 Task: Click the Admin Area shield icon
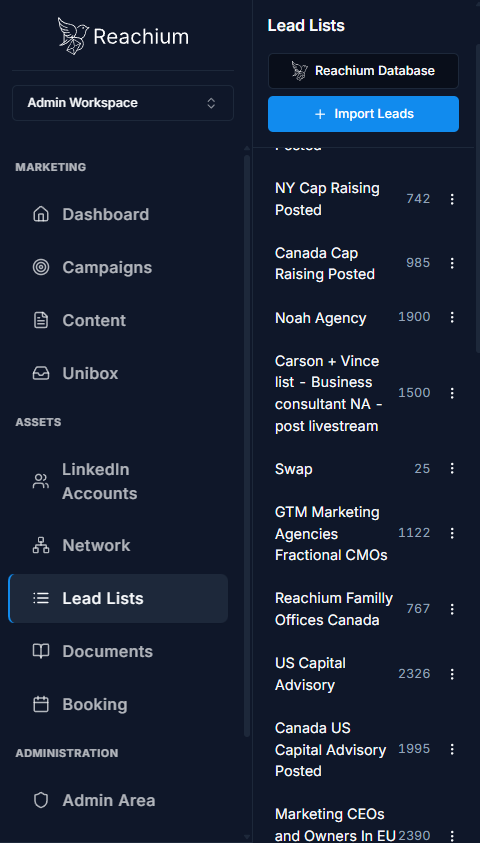[x=41, y=800]
